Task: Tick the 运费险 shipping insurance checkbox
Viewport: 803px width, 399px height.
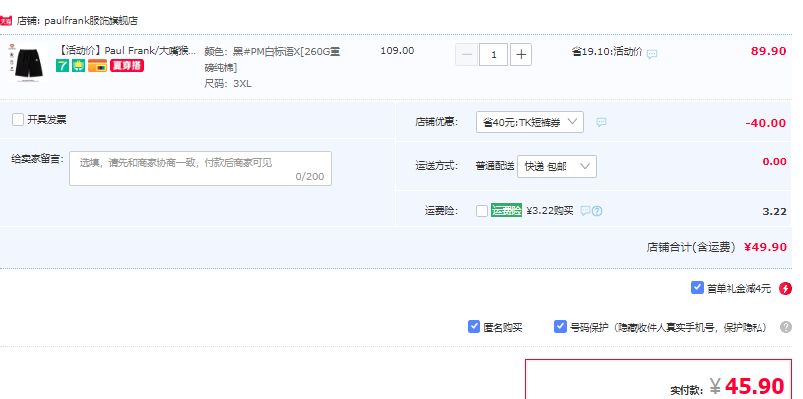Action: (x=482, y=211)
